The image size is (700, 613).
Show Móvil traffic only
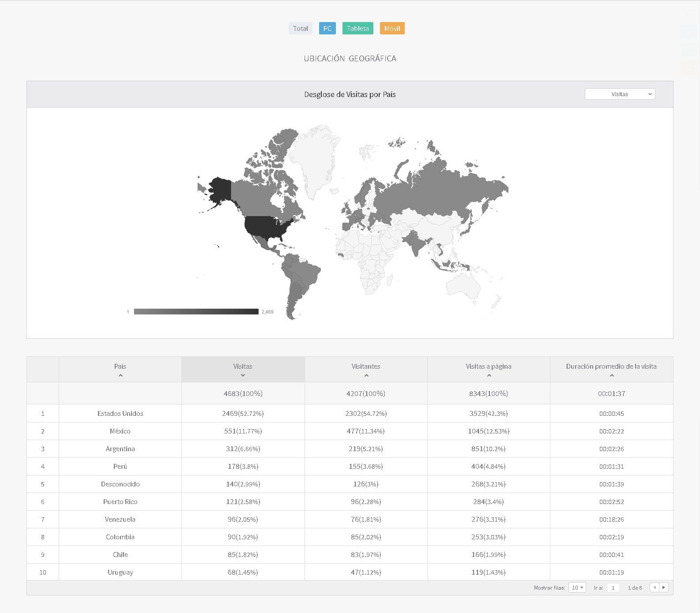[392, 28]
